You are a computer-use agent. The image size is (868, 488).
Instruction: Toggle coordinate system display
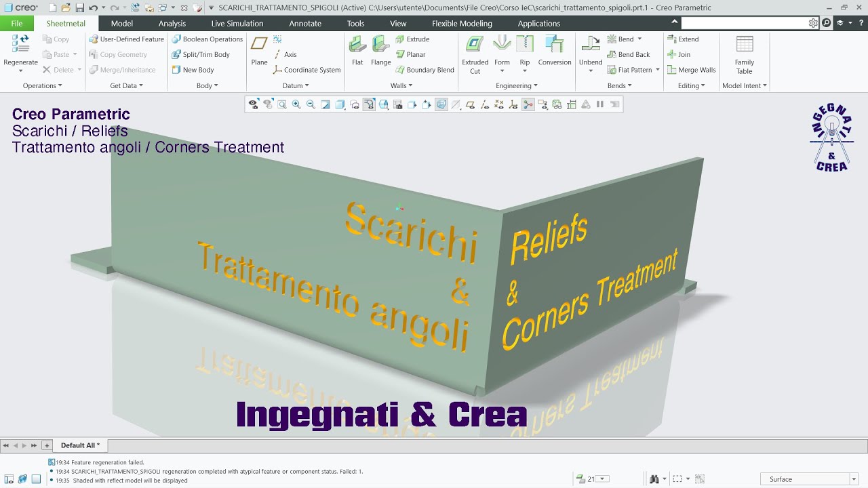click(513, 104)
